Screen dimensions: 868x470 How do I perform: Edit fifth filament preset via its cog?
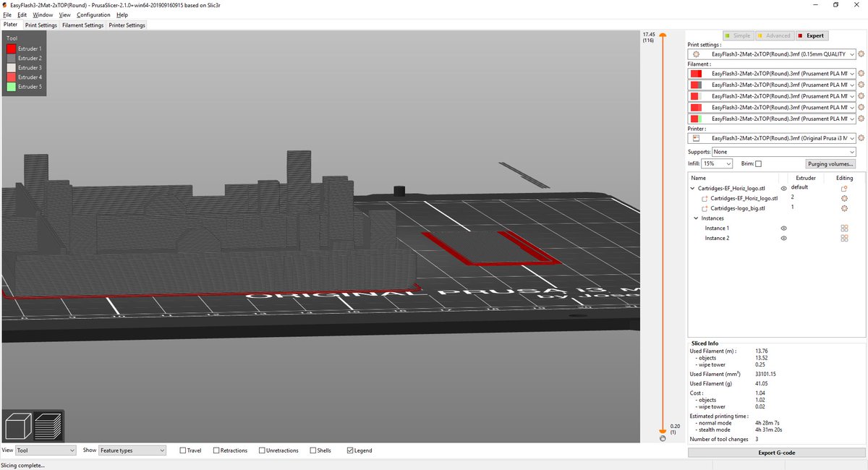tap(861, 119)
